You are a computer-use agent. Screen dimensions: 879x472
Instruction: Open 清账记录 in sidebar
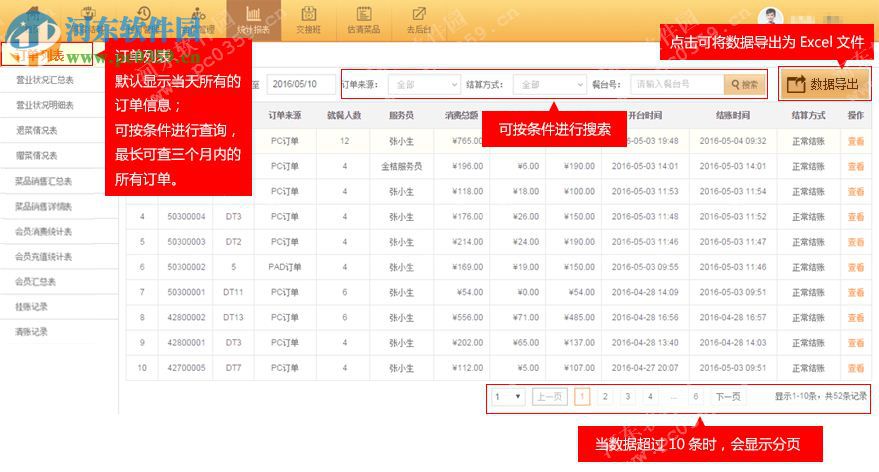click(x=31, y=332)
